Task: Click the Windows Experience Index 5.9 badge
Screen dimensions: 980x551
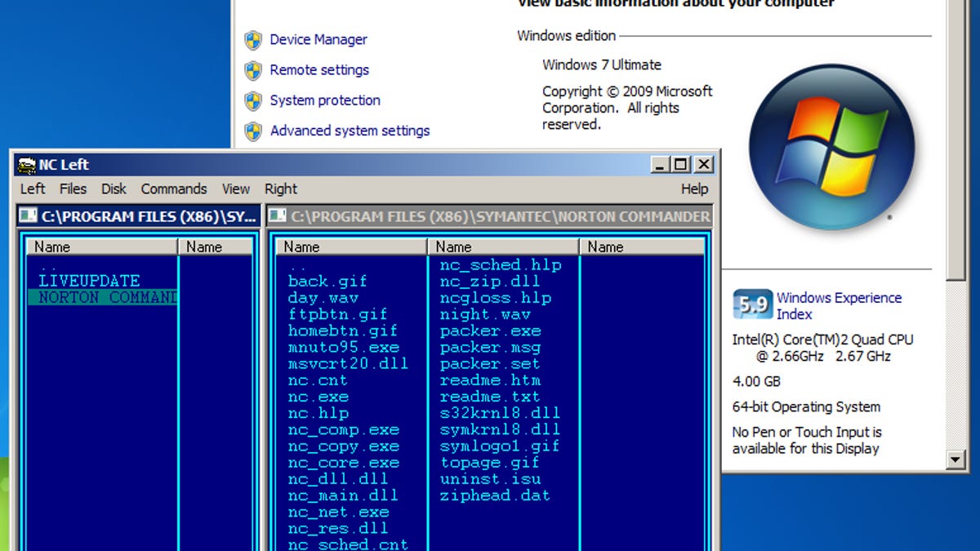Action: pos(751,304)
